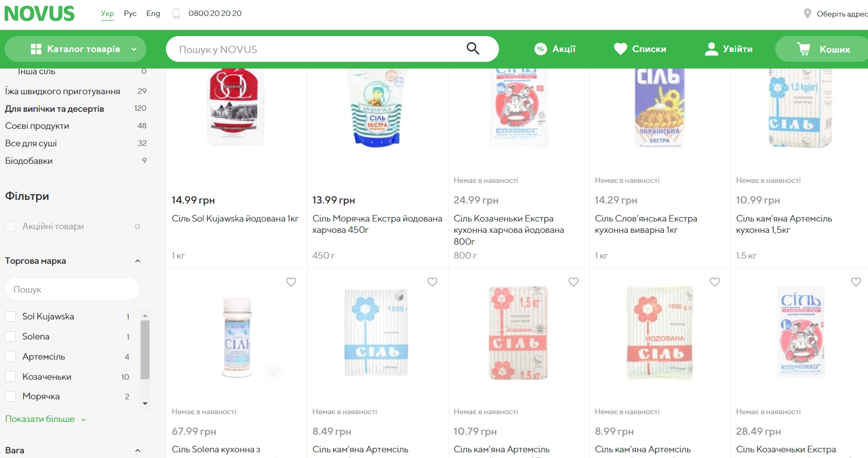The image size is (868, 458).
Task: Open Списки via the heart icon
Action: (x=621, y=49)
